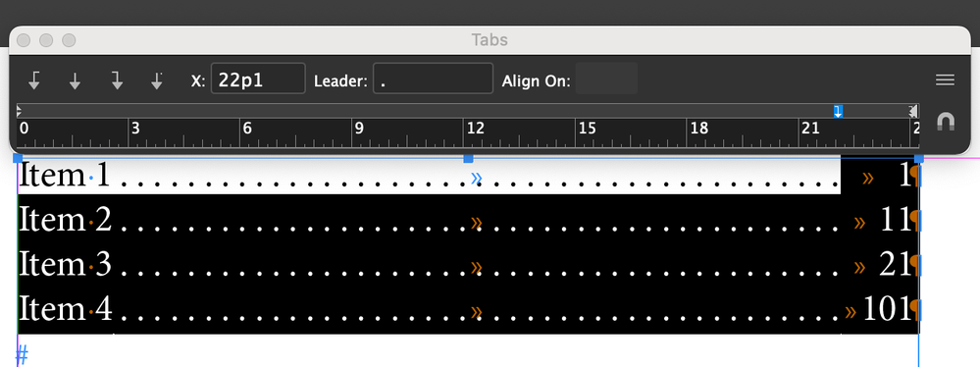Click the Leader input field
Image resolution: width=980 pixels, height=367 pixels.
[x=433, y=79]
